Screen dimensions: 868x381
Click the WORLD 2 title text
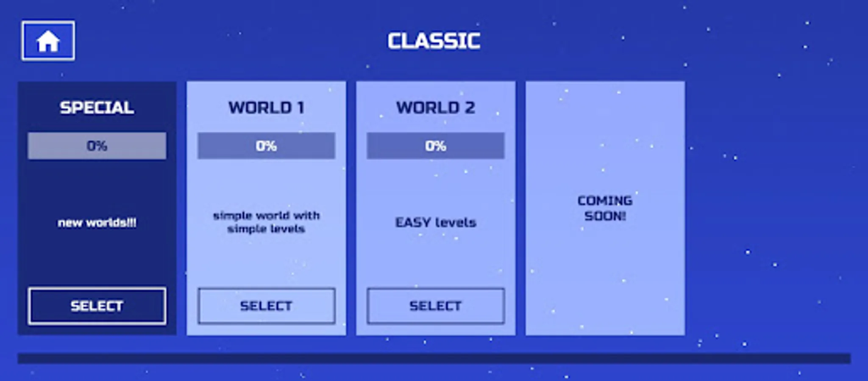pos(436,108)
